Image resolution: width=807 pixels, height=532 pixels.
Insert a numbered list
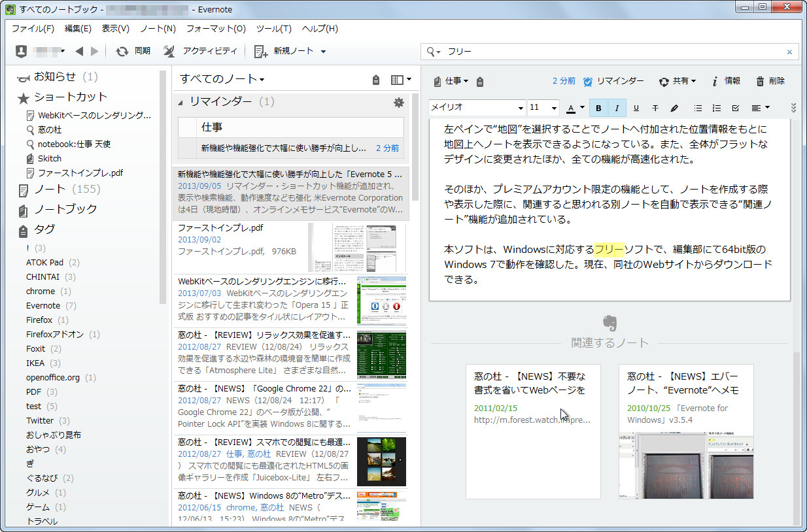[x=717, y=108]
